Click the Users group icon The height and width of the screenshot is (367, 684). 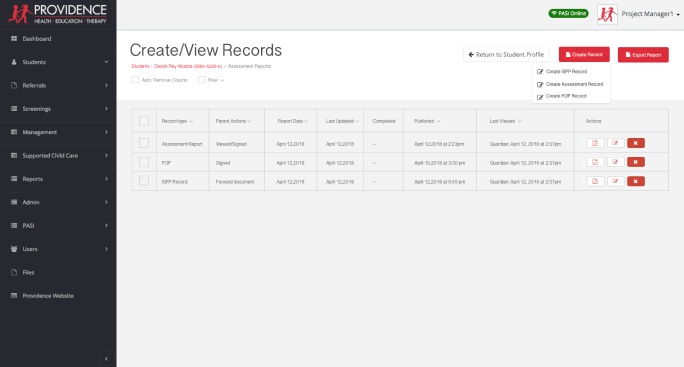(x=14, y=249)
